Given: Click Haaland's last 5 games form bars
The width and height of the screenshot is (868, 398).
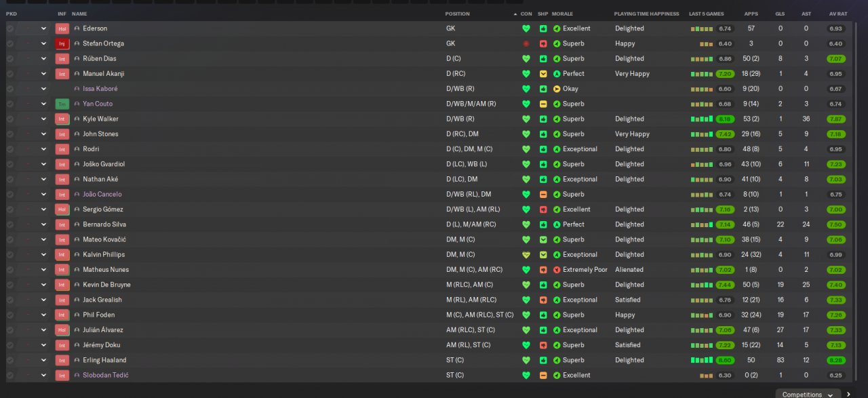Looking at the screenshot, I should pos(702,360).
